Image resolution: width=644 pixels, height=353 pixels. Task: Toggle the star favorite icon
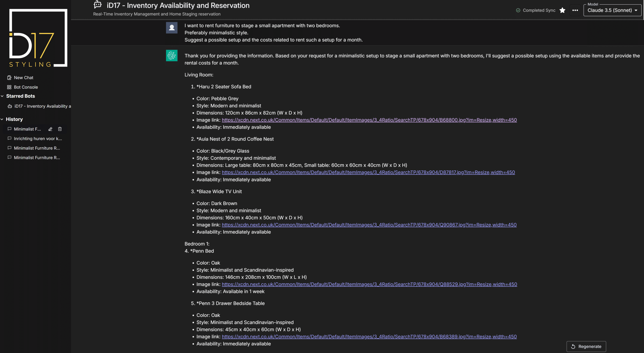pos(562,10)
